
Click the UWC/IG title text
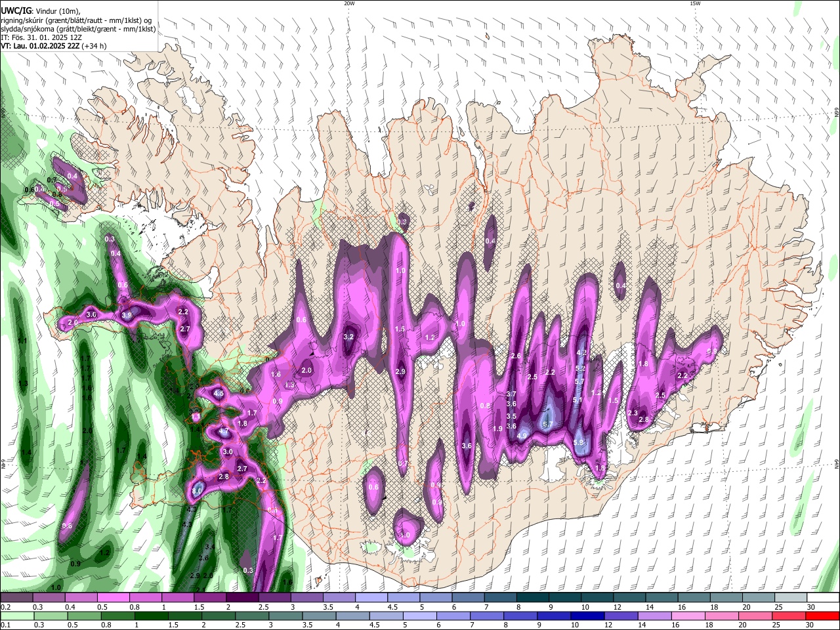tap(16, 10)
